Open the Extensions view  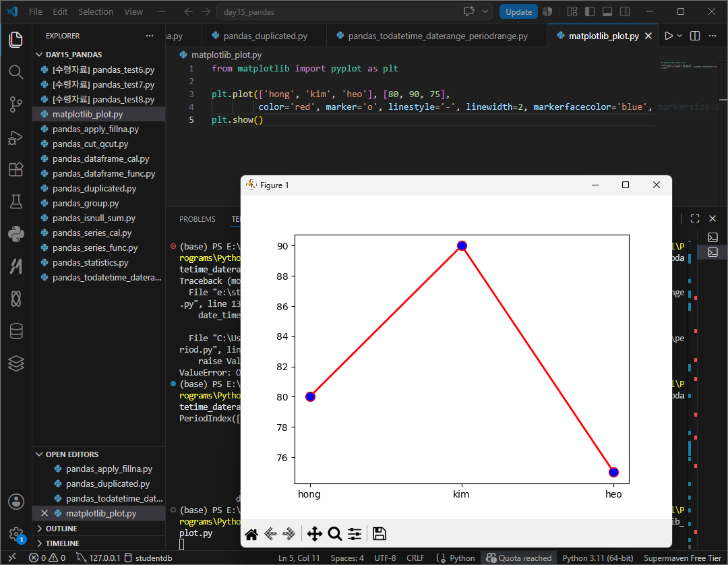click(x=16, y=169)
